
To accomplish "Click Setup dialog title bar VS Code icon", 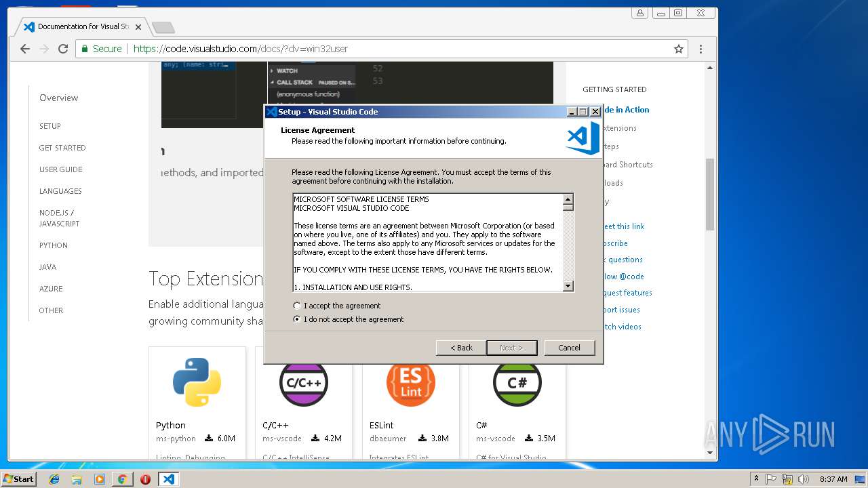I will 271,112.
